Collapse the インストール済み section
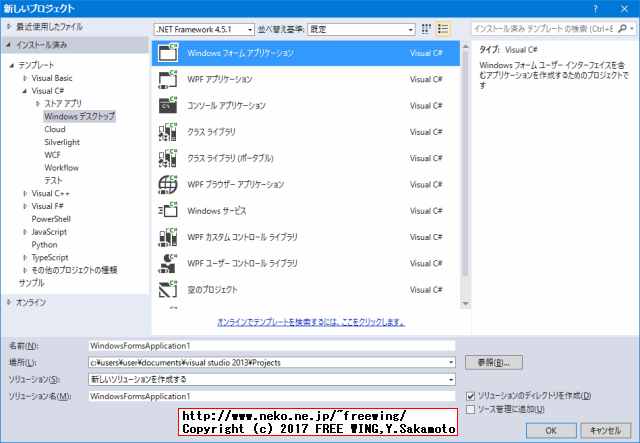This screenshot has height=443, width=640. pyautogui.click(x=9, y=45)
